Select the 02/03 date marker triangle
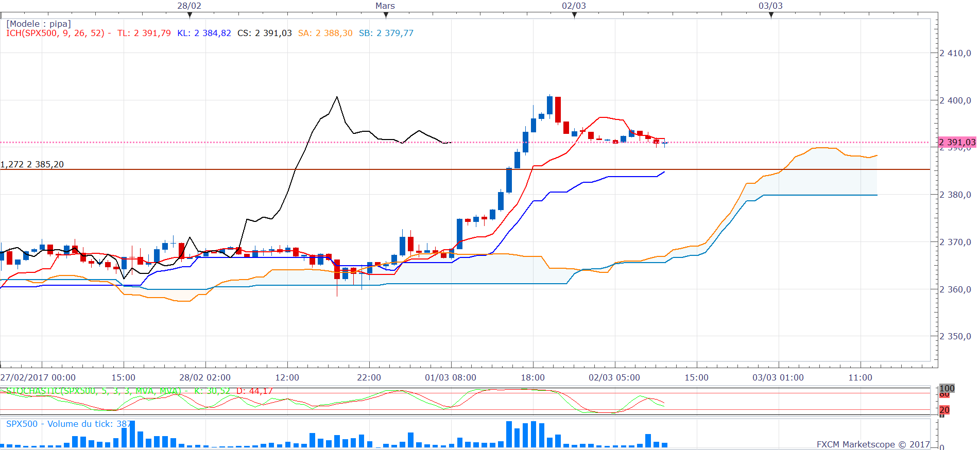The height and width of the screenshot is (450, 980). click(574, 15)
